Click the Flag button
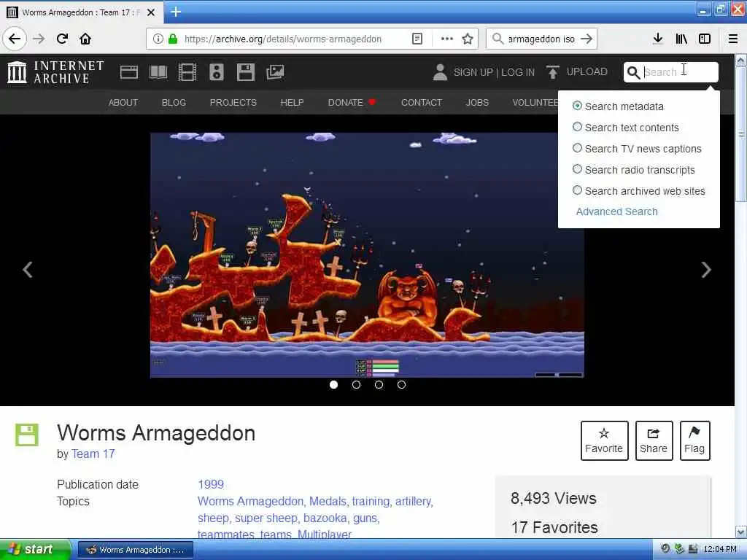 click(x=694, y=440)
